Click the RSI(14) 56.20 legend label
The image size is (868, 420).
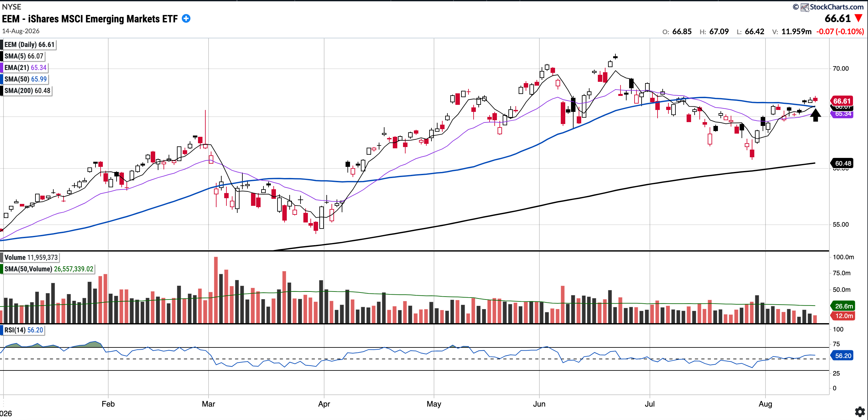pos(24,330)
